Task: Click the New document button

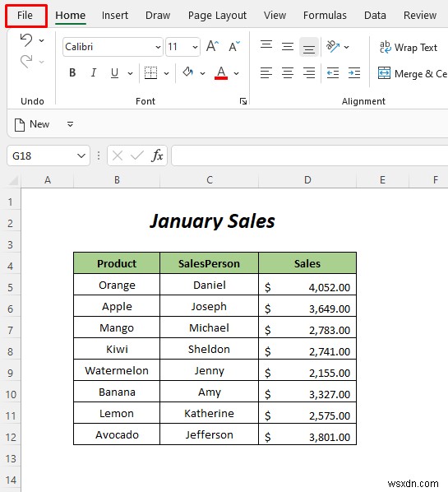Action: pyautogui.click(x=32, y=124)
